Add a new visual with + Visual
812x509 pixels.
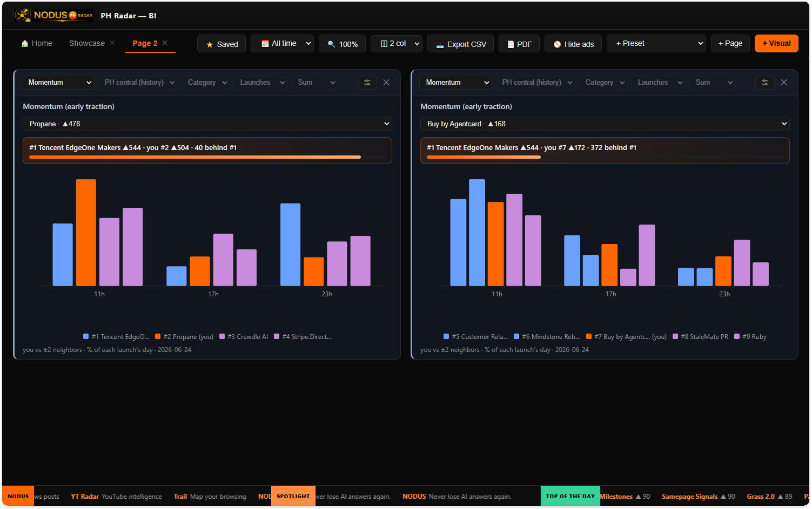[x=776, y=43]
